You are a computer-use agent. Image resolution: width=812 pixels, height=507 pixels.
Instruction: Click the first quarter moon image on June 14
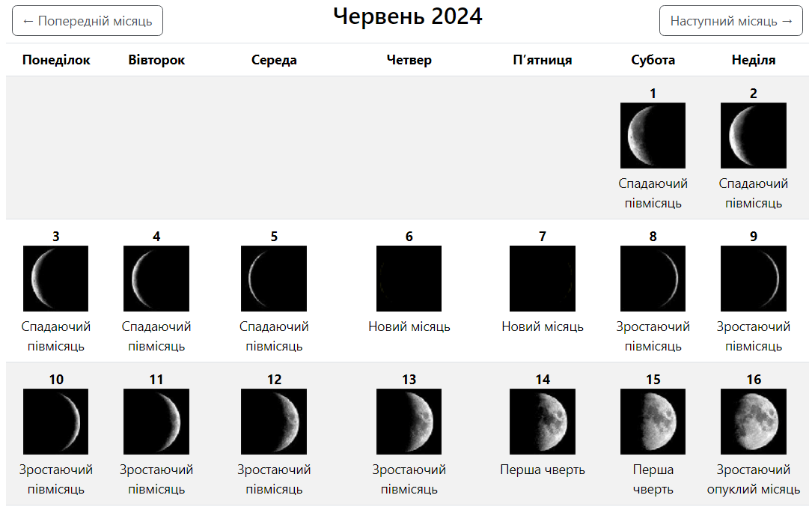point(542,422)
